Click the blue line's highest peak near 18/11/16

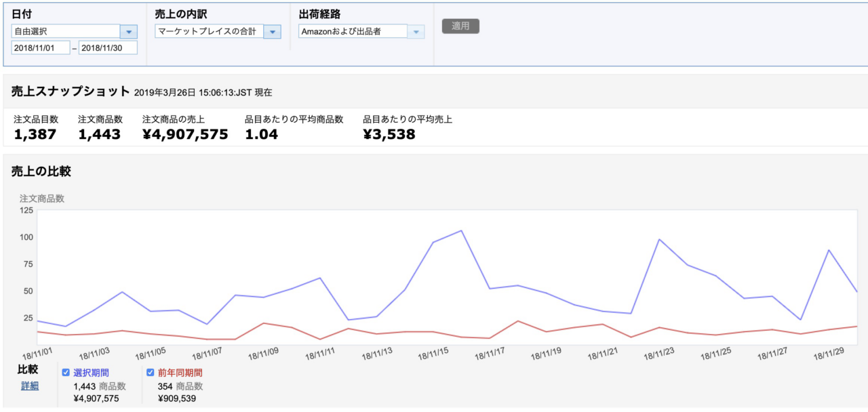click(461, 230)
